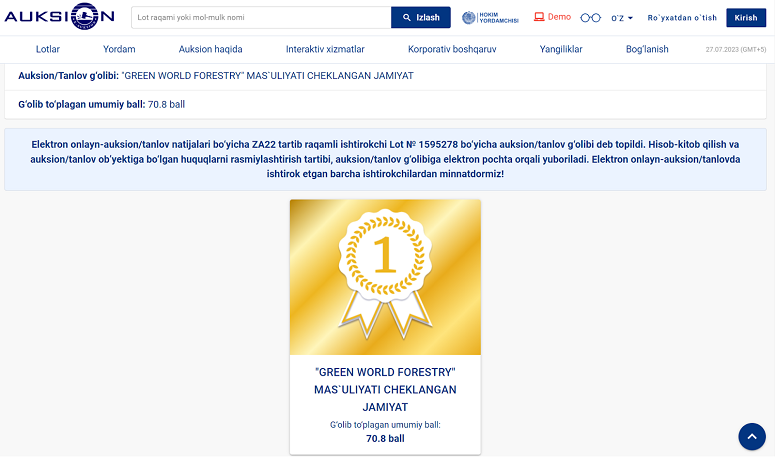Click the magnifier icon in Izlash button

(x=407, y=17)
